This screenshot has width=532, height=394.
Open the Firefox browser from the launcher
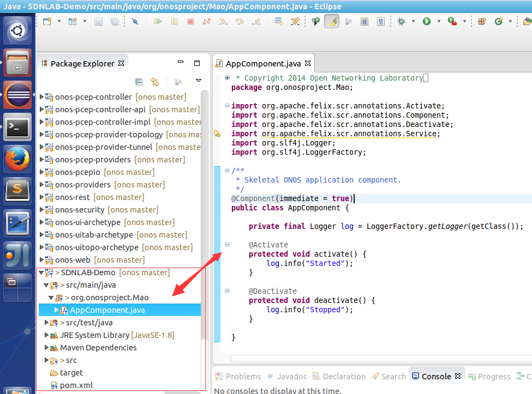pyautogui.click(x=17, y=160)
